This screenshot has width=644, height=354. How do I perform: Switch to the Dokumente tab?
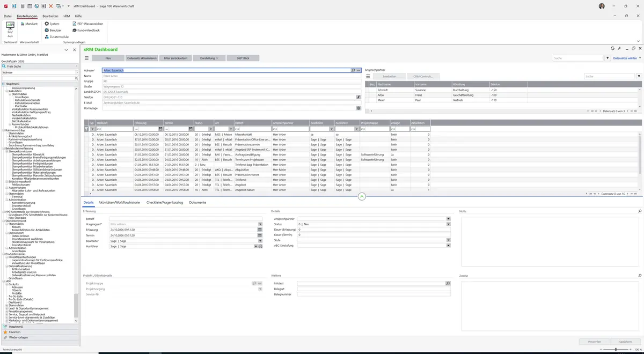tap(197, 203)
